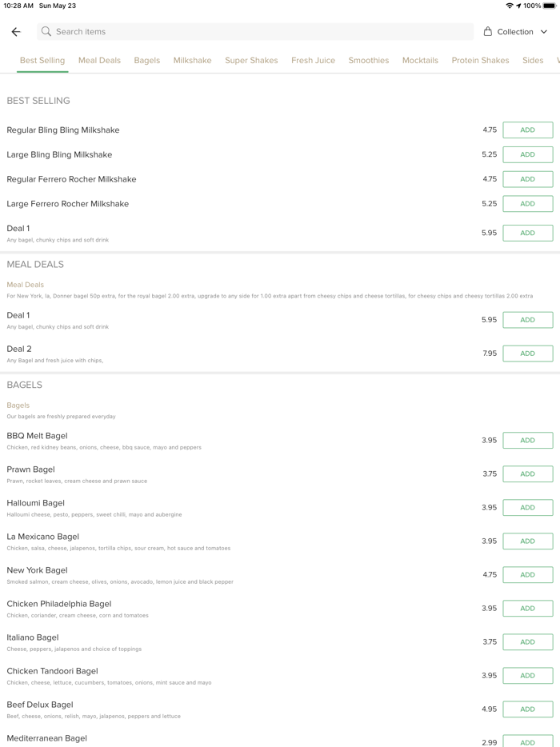
Task: Click the search magnifier icon
Action: [46, 32]
